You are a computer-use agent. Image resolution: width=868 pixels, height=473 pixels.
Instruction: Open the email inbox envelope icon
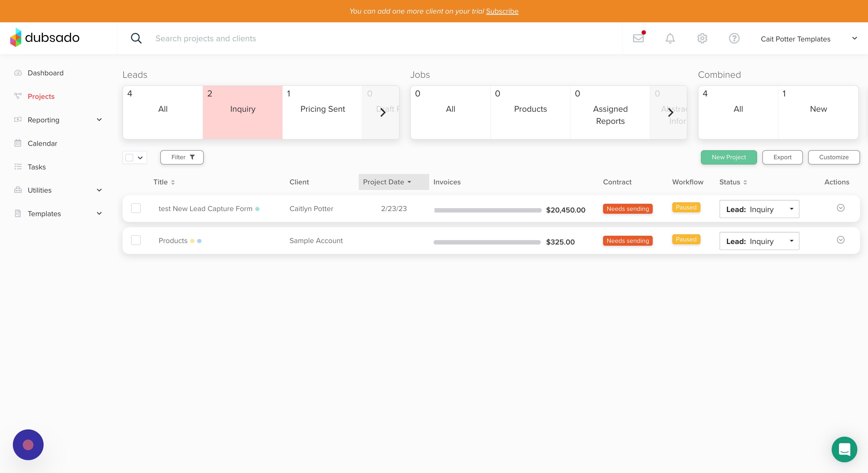638,39
